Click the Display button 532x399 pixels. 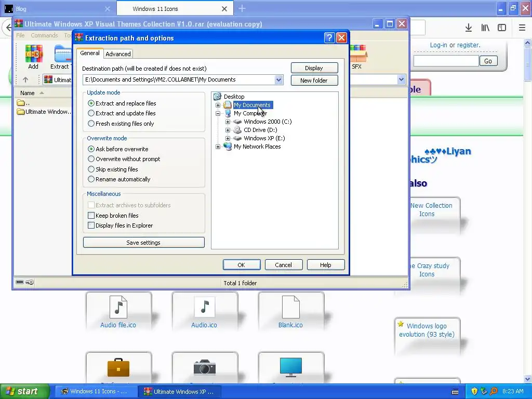click(x=314, y=68)
